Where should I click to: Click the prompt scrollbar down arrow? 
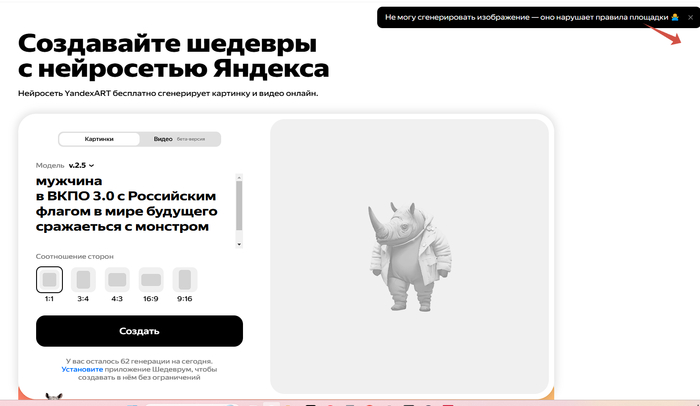[239, 244]
